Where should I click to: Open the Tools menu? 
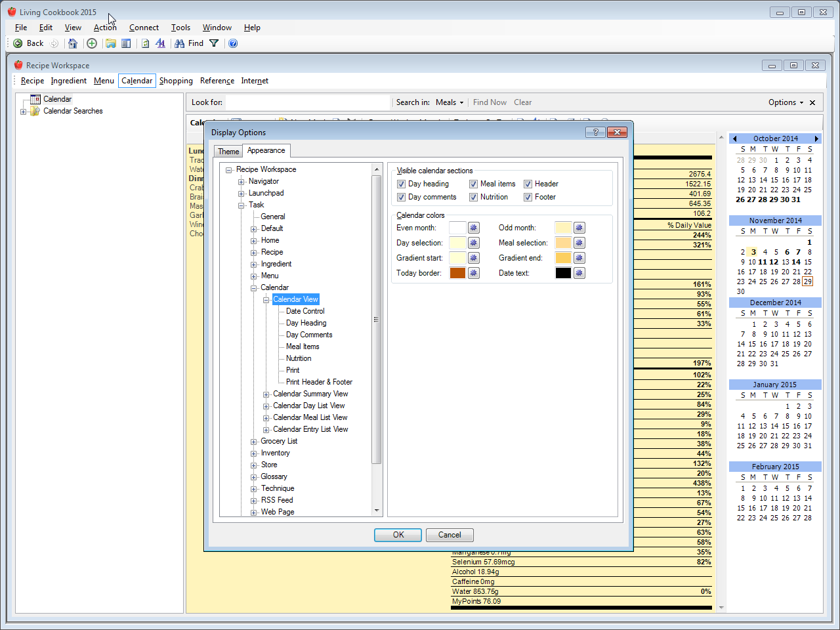(x=180, y=28)
